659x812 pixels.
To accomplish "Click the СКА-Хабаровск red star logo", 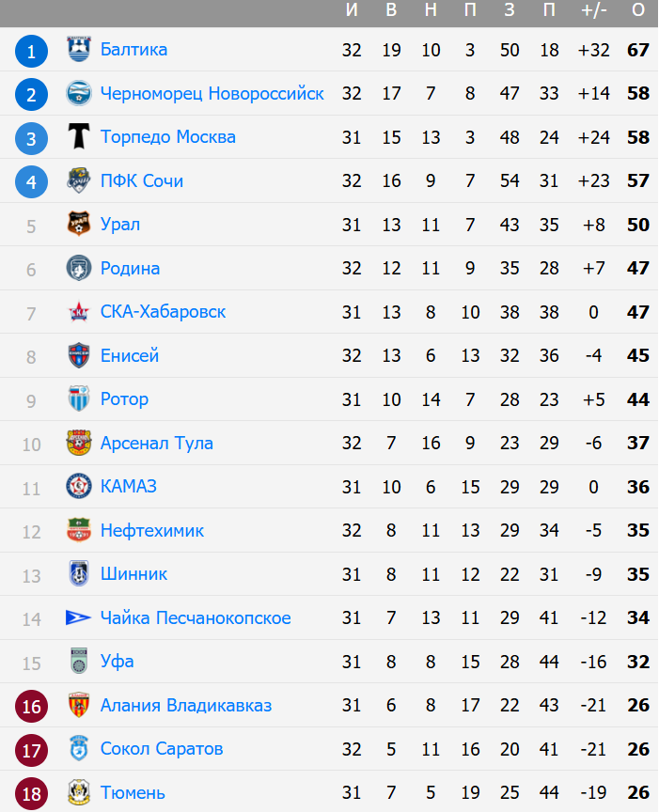I will pos(79,312).
